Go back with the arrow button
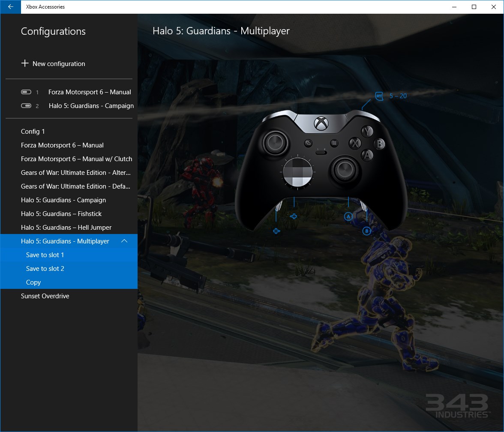 11,7
